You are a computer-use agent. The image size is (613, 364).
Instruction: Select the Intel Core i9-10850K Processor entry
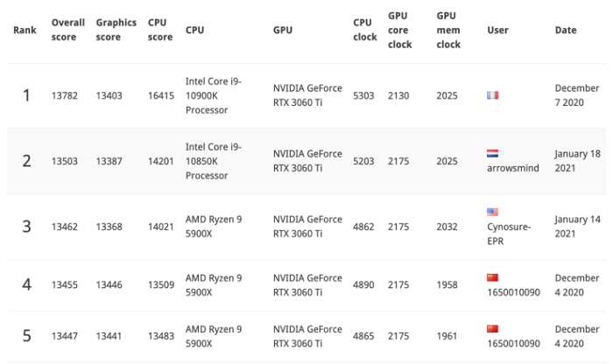tap(214, 161)
